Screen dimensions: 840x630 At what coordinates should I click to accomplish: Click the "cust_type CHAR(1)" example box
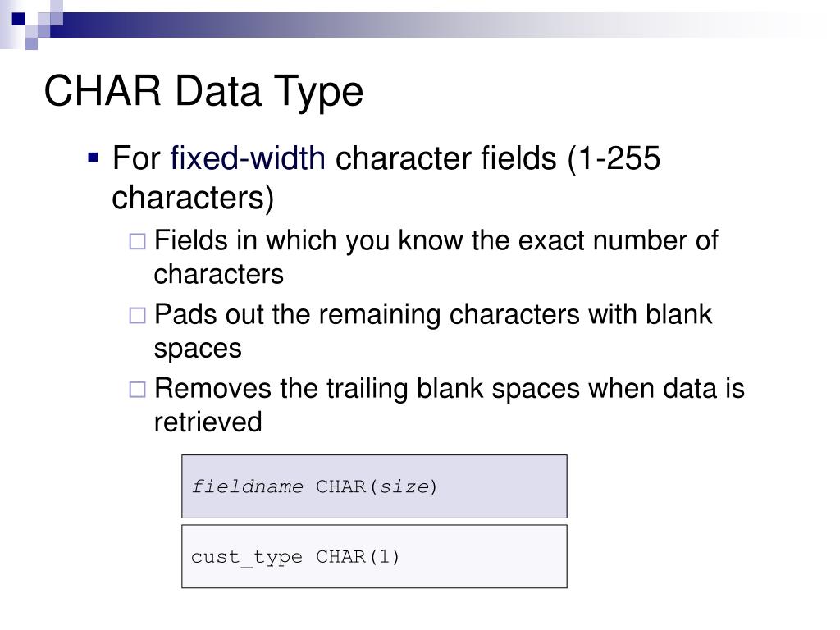point(374,557)
